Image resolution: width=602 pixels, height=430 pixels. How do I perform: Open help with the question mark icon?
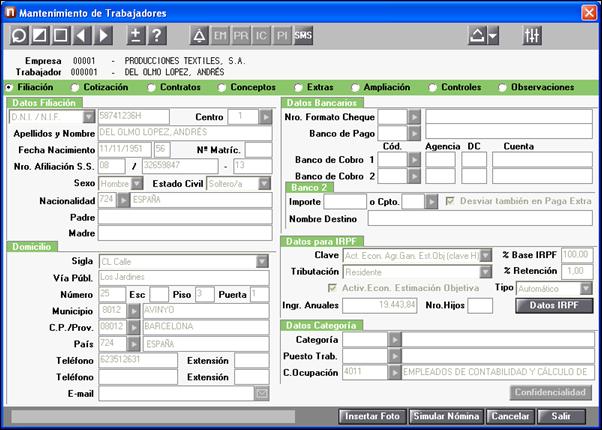157,36
